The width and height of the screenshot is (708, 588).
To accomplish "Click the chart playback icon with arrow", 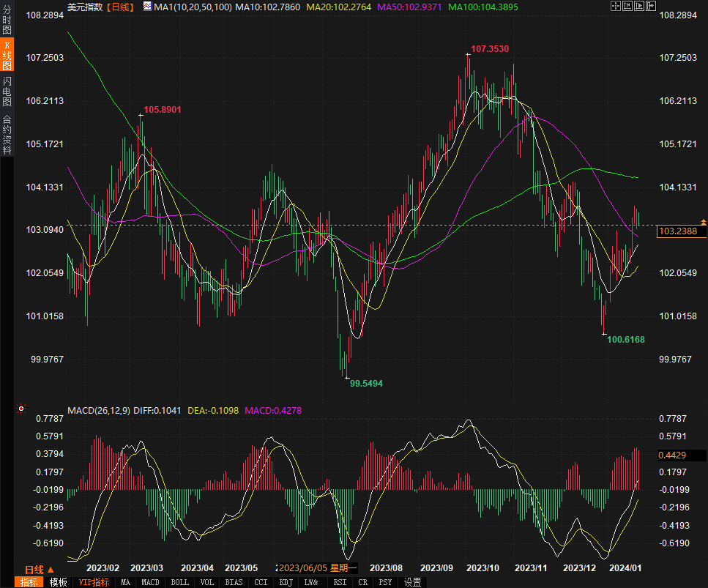I will point(638,7).
